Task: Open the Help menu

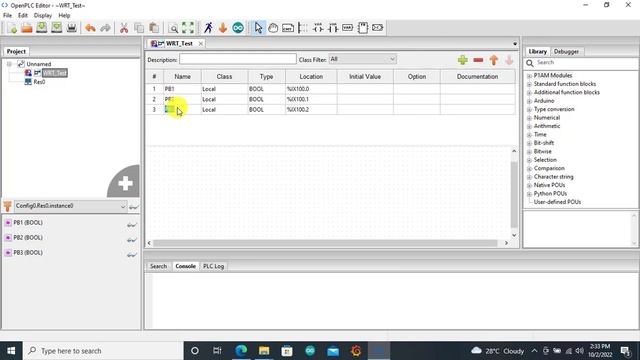Action: (x=64, y=15)
